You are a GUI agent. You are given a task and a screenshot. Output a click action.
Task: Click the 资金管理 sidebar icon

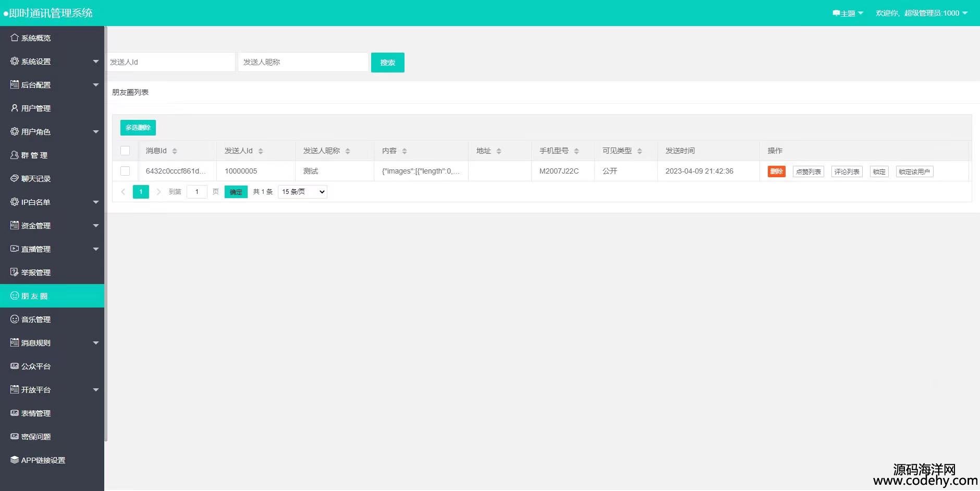click(15, 225)
